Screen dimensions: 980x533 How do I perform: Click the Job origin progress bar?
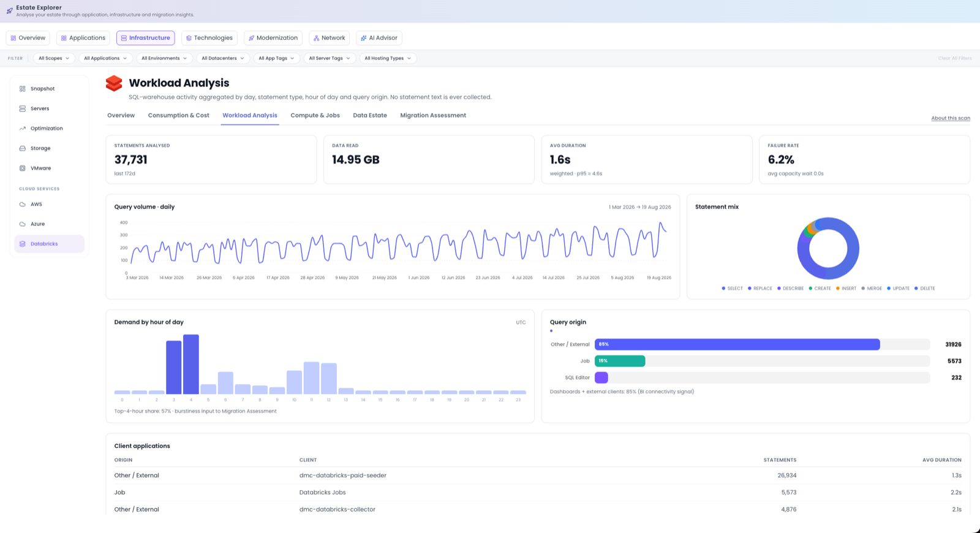(763, 361)
